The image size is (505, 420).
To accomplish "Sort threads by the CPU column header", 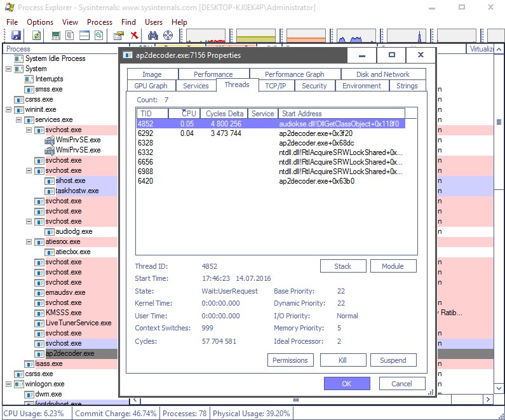I will (185, 114).
